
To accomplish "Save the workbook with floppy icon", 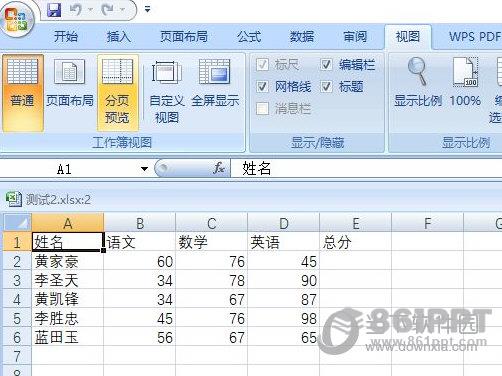I will 54,10.
